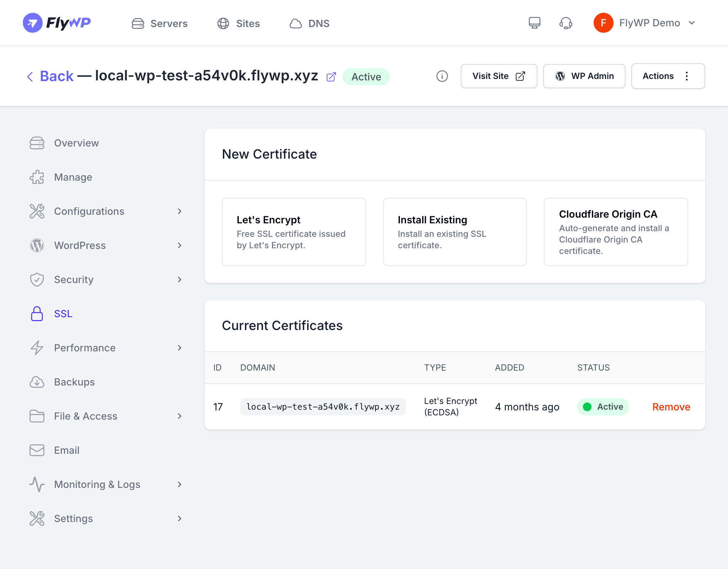
Task: Click the Servers stack icon in navbar
Action: [x=138, y=23]
